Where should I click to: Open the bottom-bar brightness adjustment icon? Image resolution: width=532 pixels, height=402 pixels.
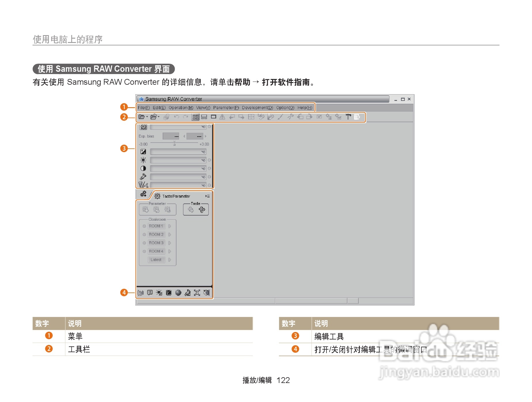159,293
